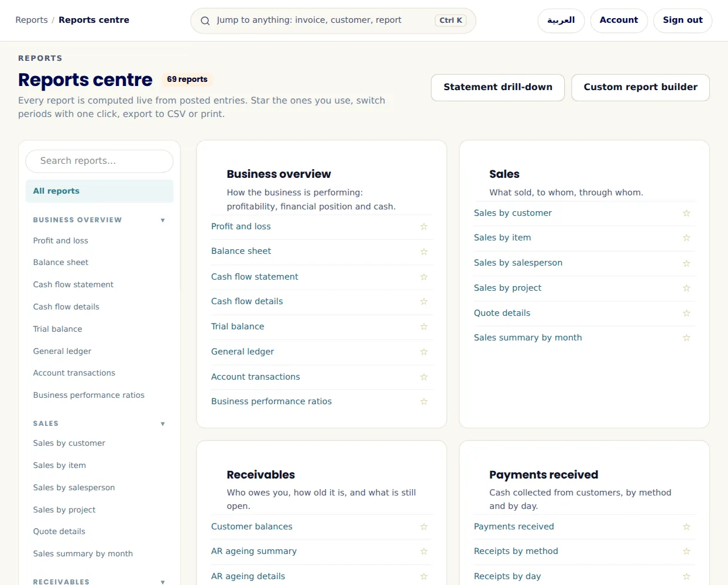Star the Cash flow details report
Screen dimensions: 728x585
tap(424, 301)
